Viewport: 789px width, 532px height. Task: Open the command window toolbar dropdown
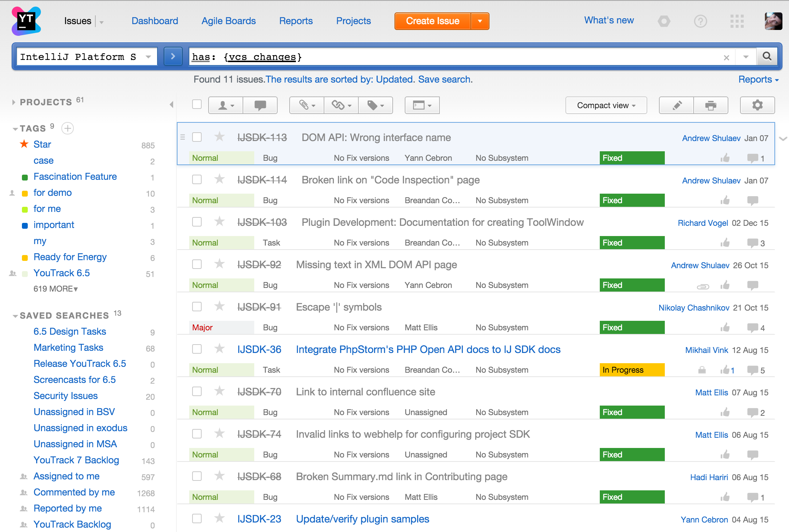pyautogui.click(x=422, y=105)
